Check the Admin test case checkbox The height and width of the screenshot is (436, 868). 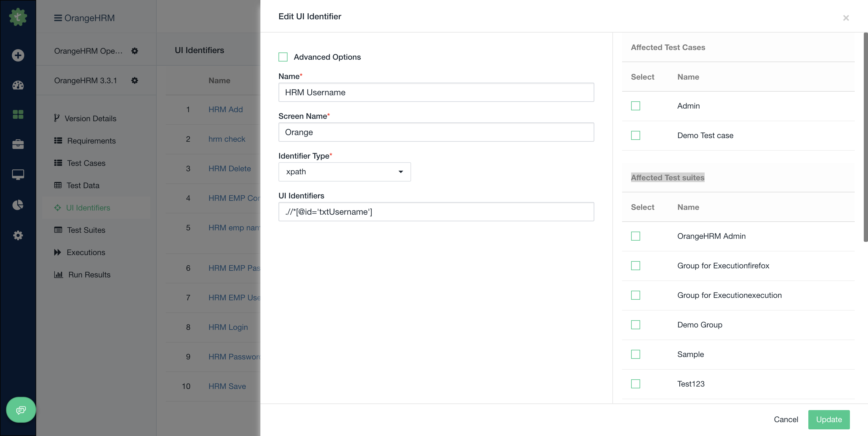[636, 106]
